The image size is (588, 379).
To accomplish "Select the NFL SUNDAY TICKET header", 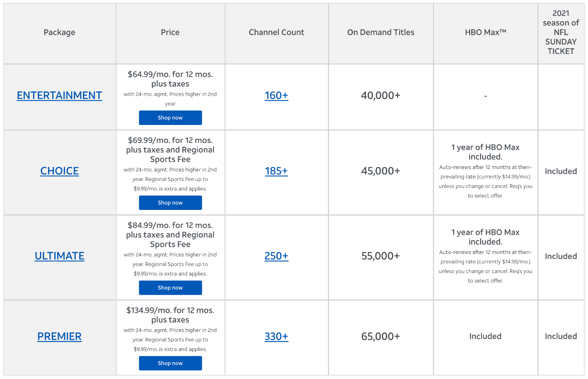I will [561, 32].
